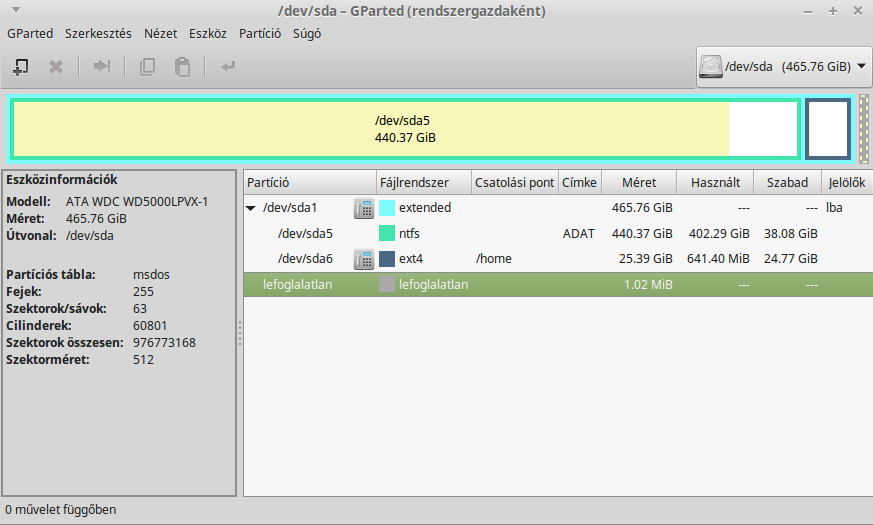This screenshot has height=525, width=873.
Task: Click the dark blue ext4 color swatch
Action: (x=387, y=259)
